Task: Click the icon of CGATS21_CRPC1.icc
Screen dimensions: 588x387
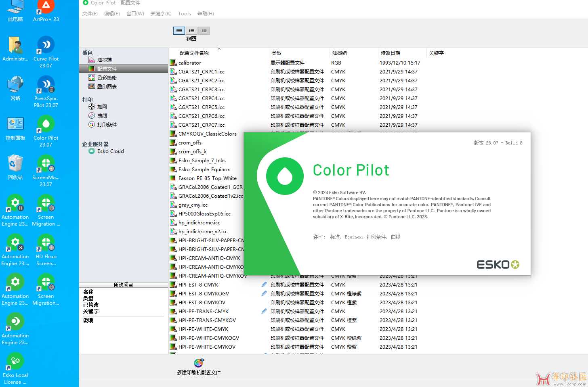Action: pos(173,71)
